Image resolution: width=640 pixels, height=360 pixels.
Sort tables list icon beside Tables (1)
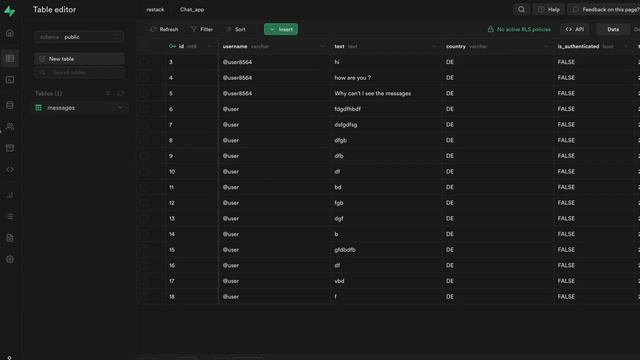pyautogui.click(x=108, y=93)
